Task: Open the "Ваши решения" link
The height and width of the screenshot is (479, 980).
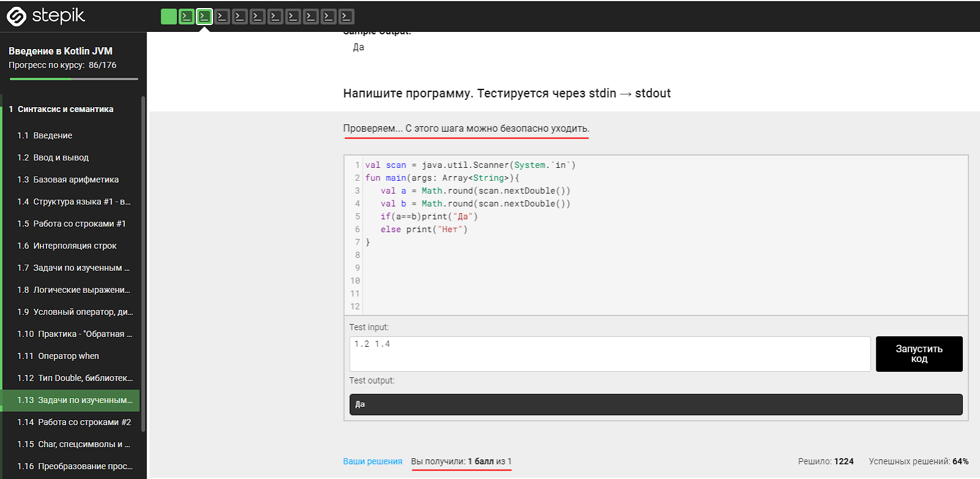Action: point(372,461)
